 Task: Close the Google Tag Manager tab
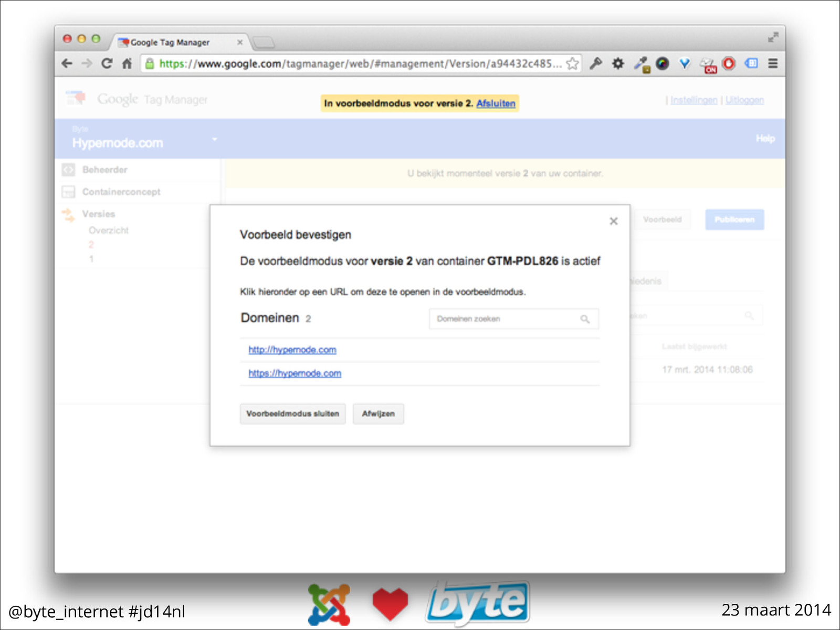click(x=240, y=42)
